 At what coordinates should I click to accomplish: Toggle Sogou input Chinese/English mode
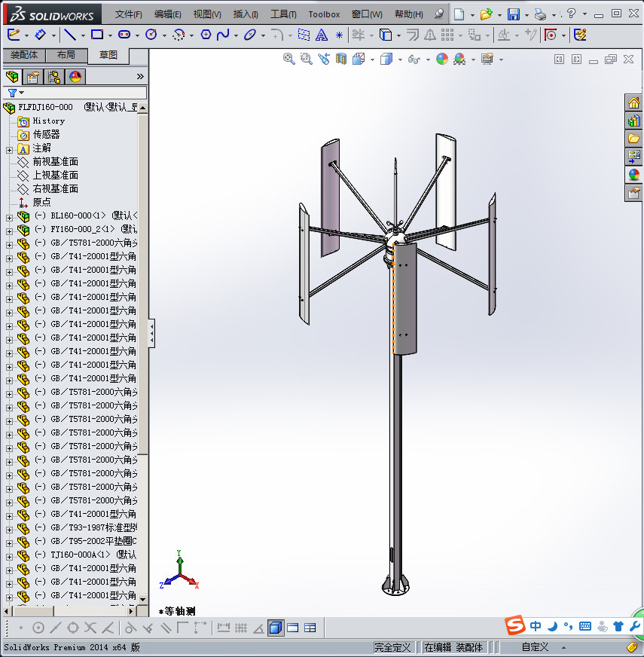pos(536,626)
